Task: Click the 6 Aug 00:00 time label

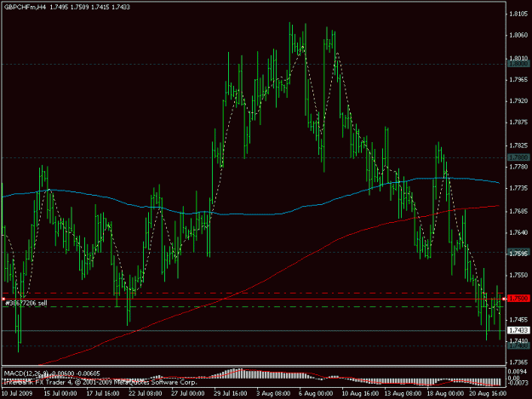Action: [316, 393]
